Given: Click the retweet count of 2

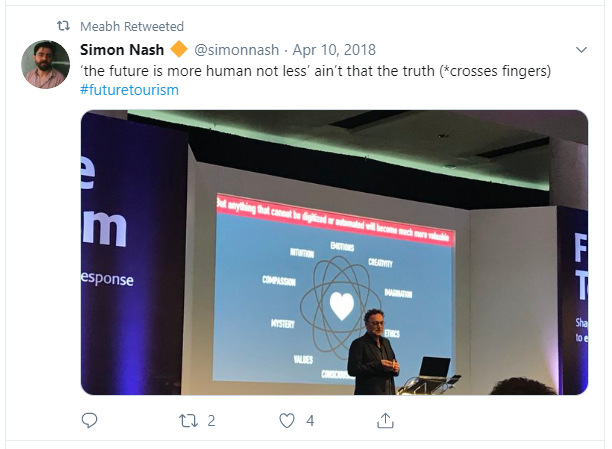Looking at the screenshot, I should [211, 421].
